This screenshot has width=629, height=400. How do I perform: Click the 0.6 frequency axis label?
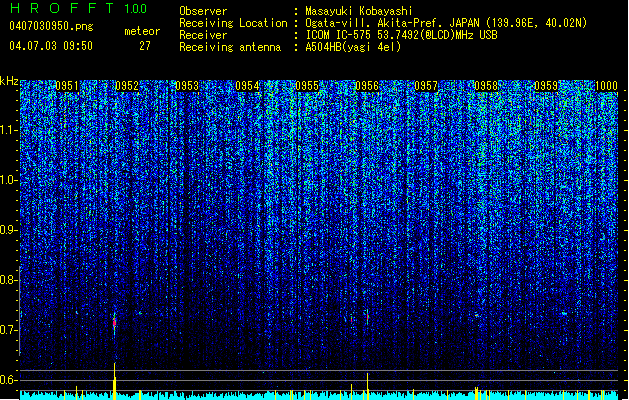point(8,380)
